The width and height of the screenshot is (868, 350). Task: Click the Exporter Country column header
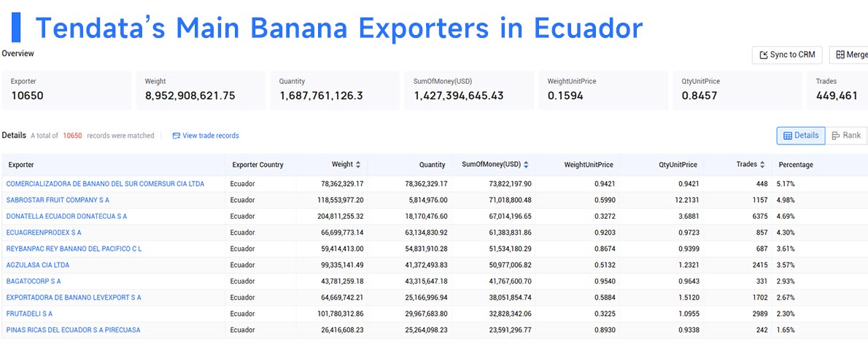[257, 165]
